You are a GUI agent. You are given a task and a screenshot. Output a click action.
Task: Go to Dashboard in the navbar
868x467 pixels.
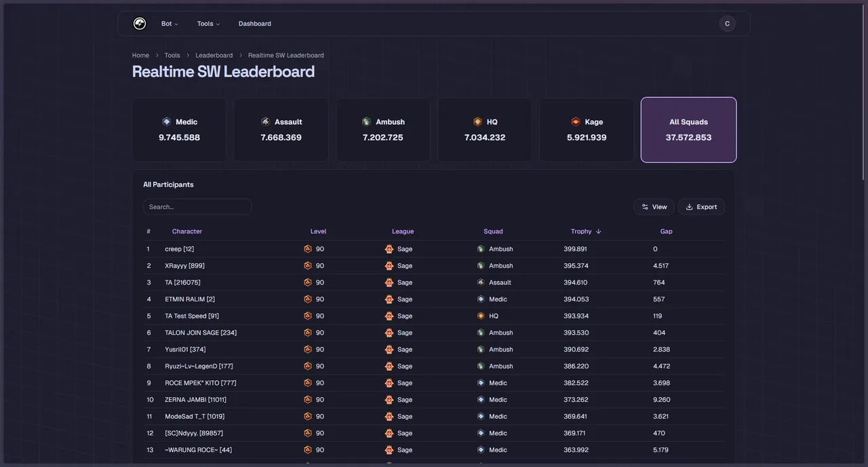pos(255,24)
